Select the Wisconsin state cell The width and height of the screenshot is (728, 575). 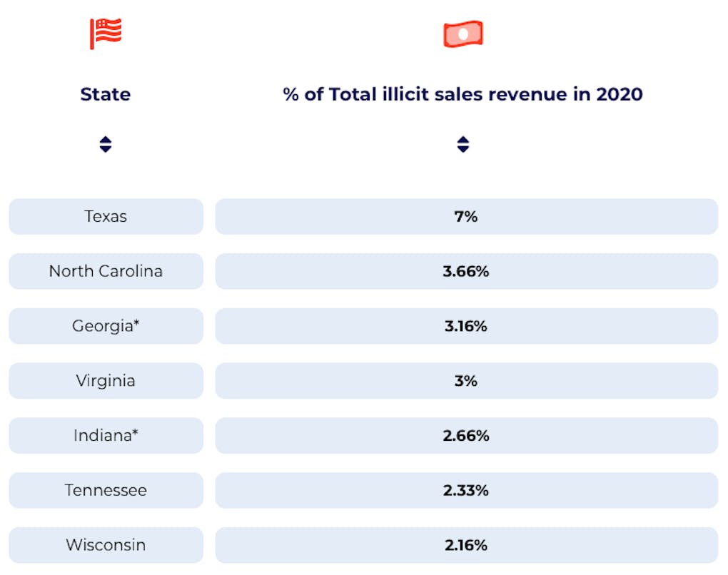106,545
